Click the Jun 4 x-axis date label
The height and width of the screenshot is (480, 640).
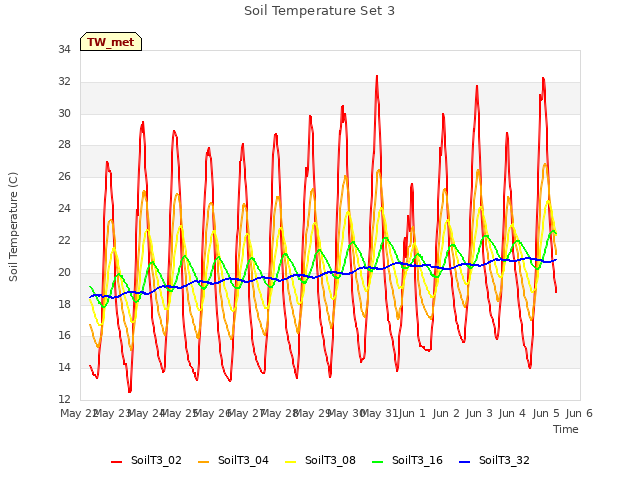click(512, 413)
